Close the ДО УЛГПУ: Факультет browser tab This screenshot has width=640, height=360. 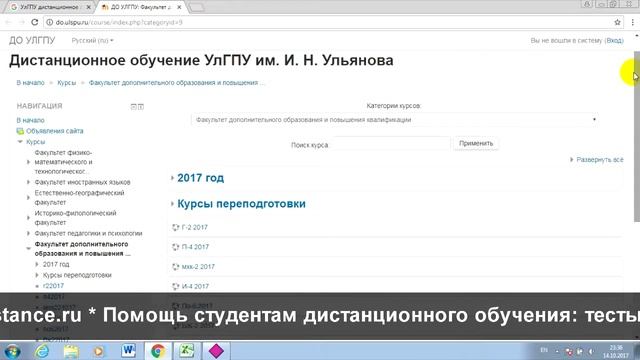pyautogui.click(x=179, y=7)
